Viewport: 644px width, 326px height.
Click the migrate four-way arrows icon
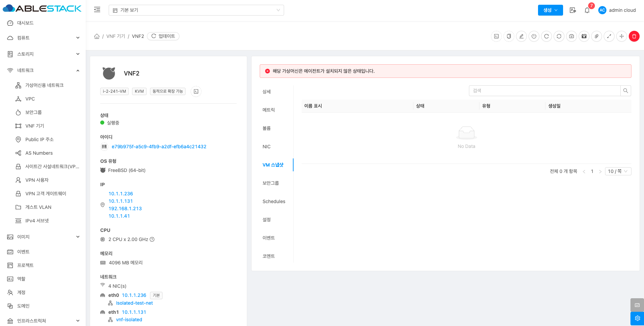622,36
